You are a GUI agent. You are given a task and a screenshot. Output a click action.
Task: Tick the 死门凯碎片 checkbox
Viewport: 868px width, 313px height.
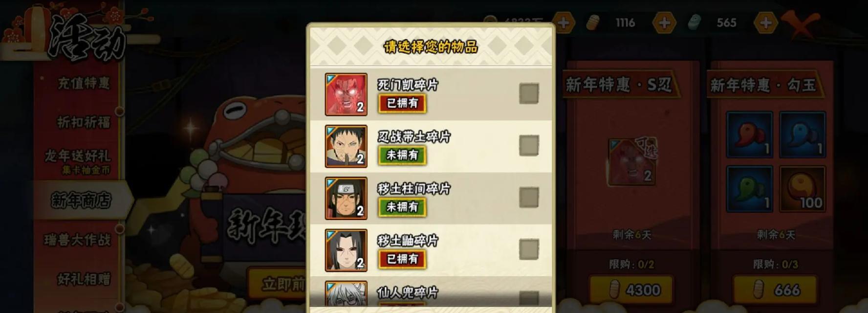pos(529,93)
